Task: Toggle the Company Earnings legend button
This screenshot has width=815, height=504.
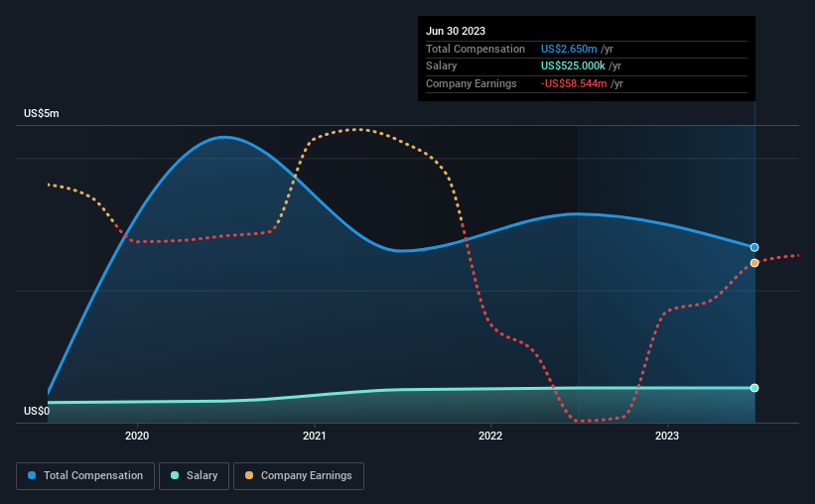Action: 299,476
